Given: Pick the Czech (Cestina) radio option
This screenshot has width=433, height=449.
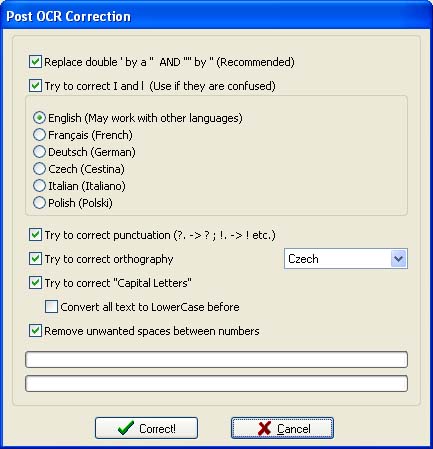Looking at the screenshot, I should (39, 169).
